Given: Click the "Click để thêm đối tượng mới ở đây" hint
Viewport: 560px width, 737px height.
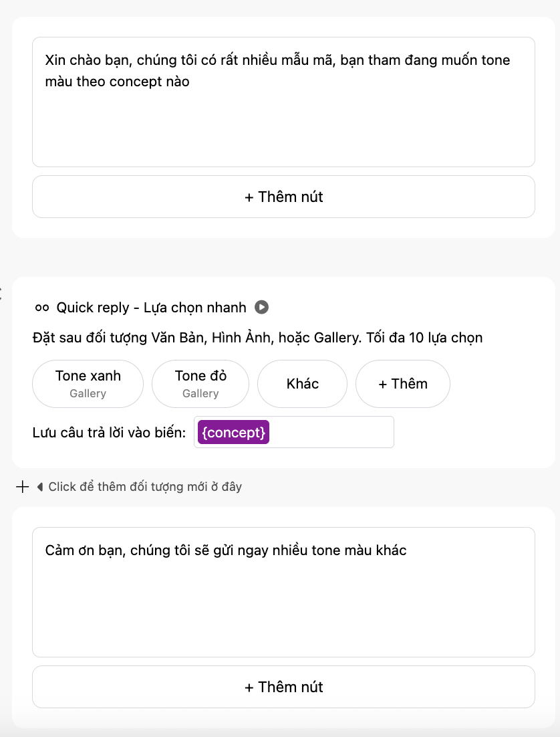Looking at the screenshot, I should tap(145, 487).
